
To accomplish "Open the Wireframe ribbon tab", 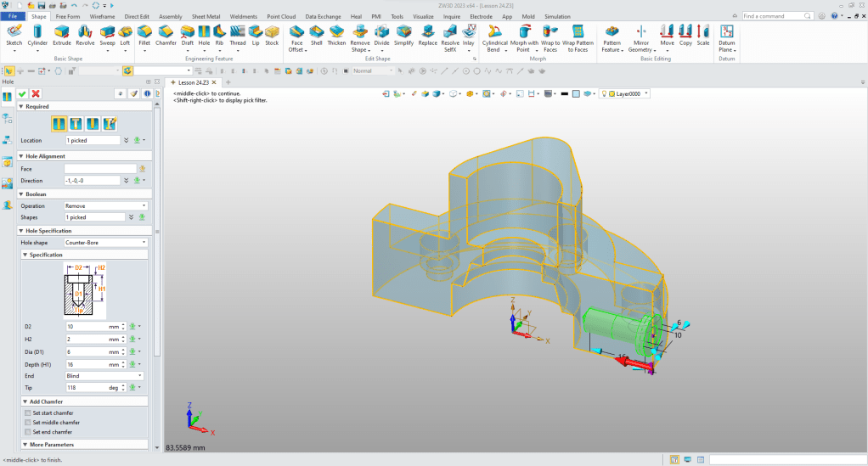I will (x=103, y=16).
